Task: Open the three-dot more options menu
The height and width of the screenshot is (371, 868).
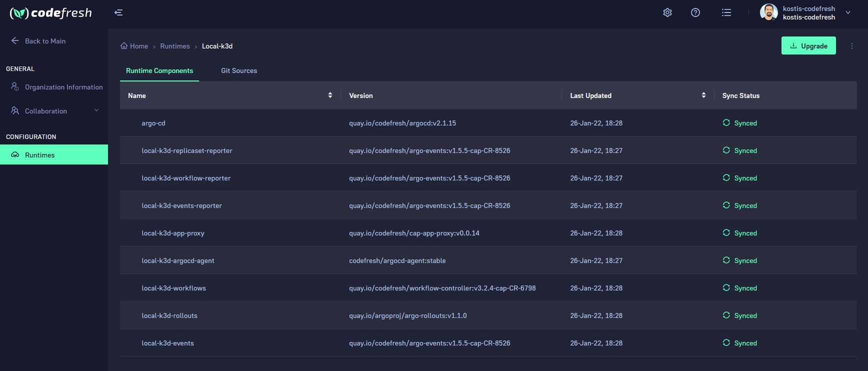Action: tap(851, 46)
